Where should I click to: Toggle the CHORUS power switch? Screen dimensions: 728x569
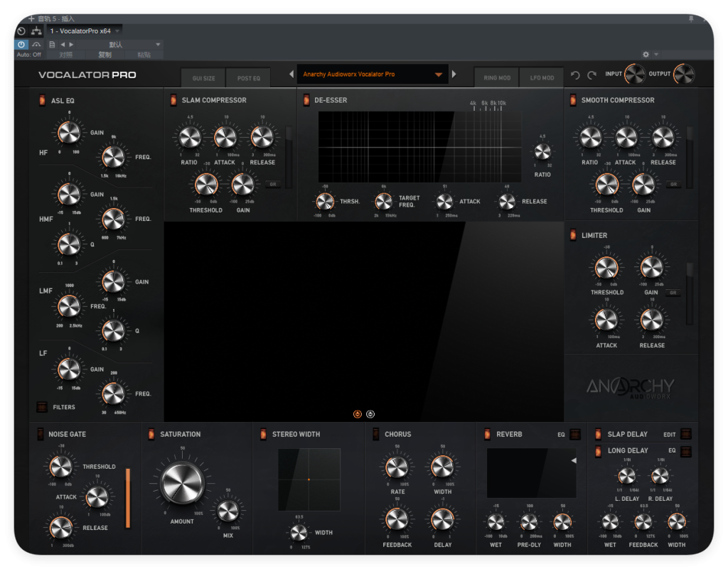point(375,434)
